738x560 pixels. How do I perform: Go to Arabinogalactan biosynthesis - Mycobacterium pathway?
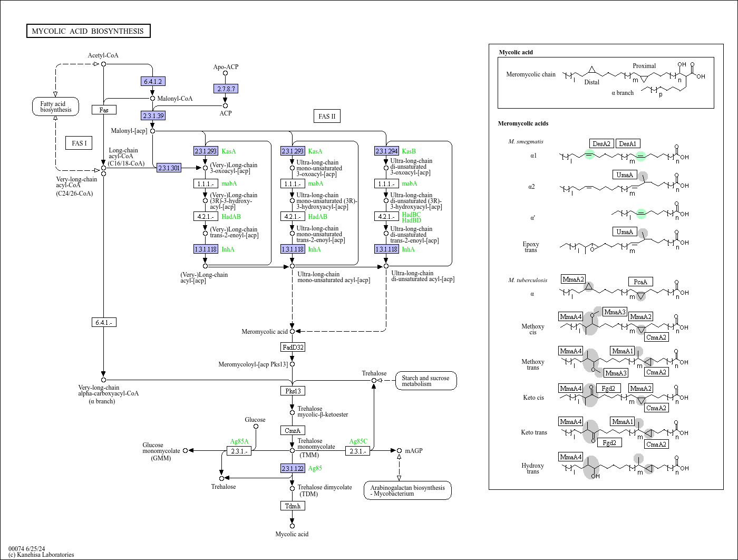click(x=407, y=490)
